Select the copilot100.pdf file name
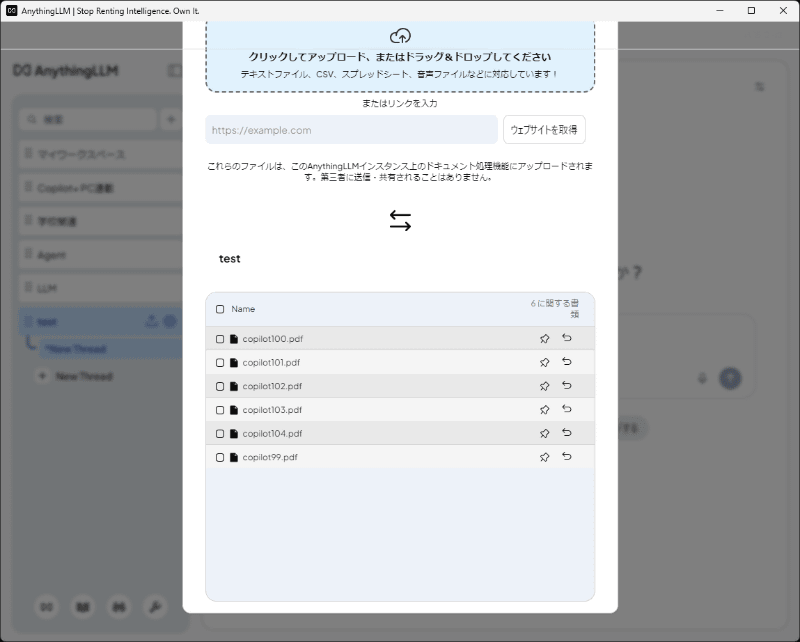This screenshot has height=642, width=800. (272, 339)
